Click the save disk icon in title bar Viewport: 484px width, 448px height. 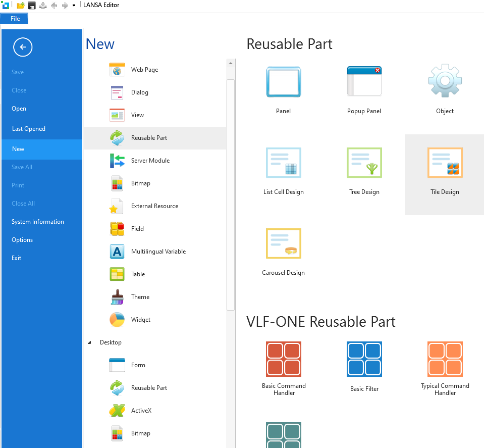32,5
